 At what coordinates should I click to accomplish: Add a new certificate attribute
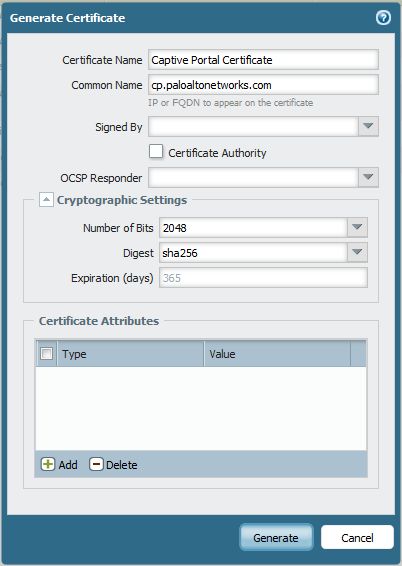[59, 465]
